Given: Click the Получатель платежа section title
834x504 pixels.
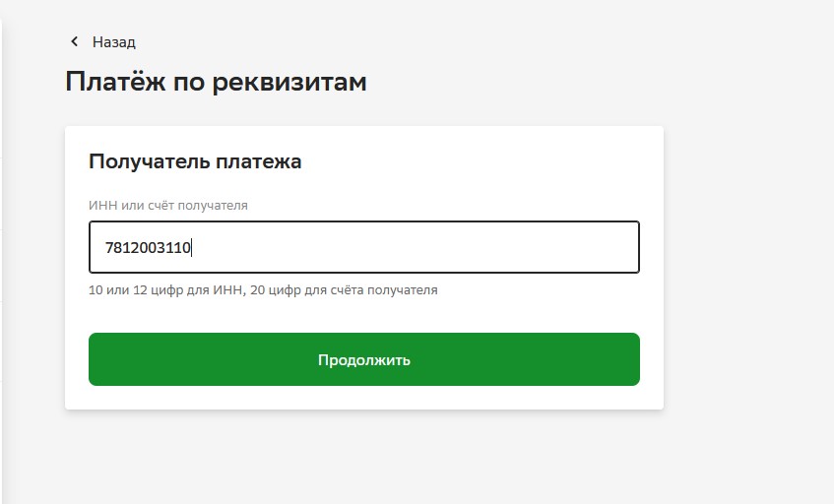Looking at the screenshot, I should [195, 161].
